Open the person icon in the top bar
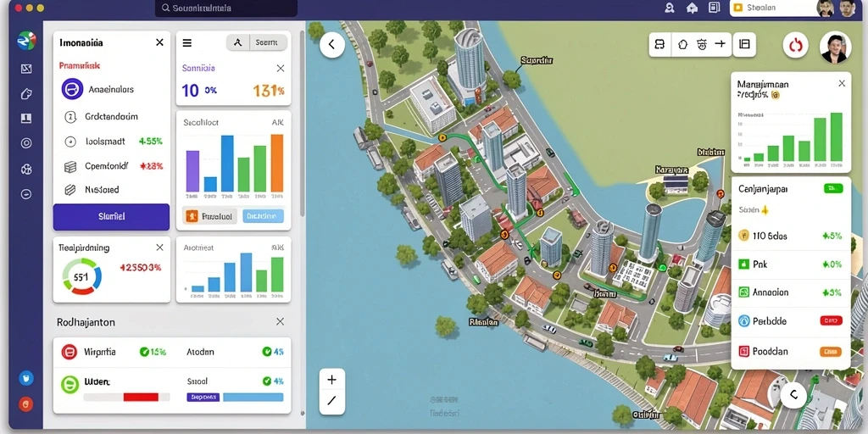 click(x=670, y=8)
